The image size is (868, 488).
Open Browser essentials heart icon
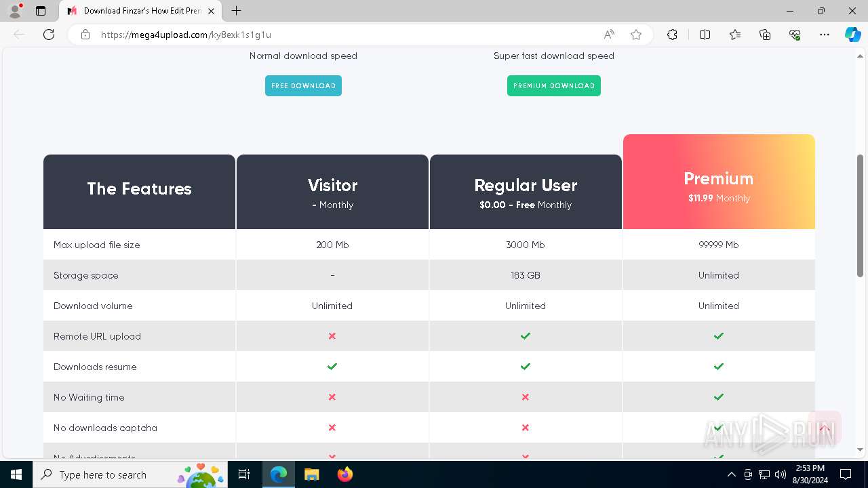[x=795, y=35]
